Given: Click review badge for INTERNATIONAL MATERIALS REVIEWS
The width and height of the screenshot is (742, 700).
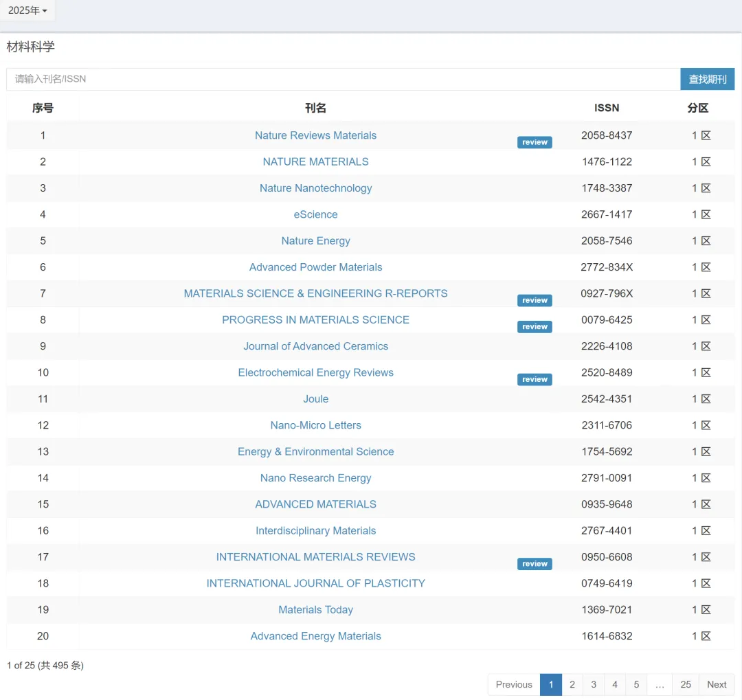Looking at the screenshot, I should click(x=535, y=564).
